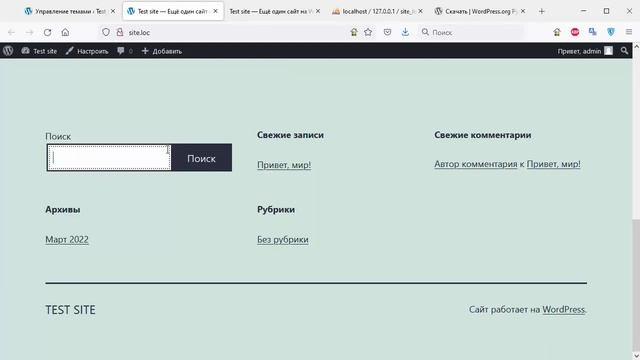Open a new browser tab
The height and width of the screenshot is (360, 640).
click(x=542, y=11)
